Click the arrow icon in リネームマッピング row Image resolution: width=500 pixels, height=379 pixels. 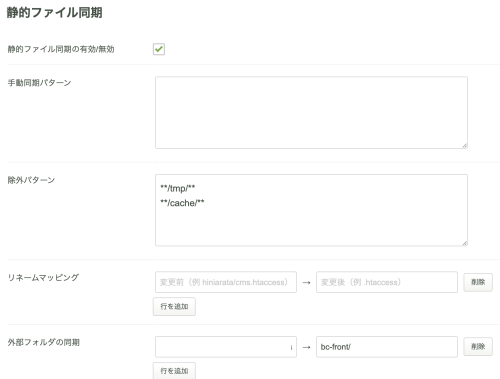coord(306,283)
